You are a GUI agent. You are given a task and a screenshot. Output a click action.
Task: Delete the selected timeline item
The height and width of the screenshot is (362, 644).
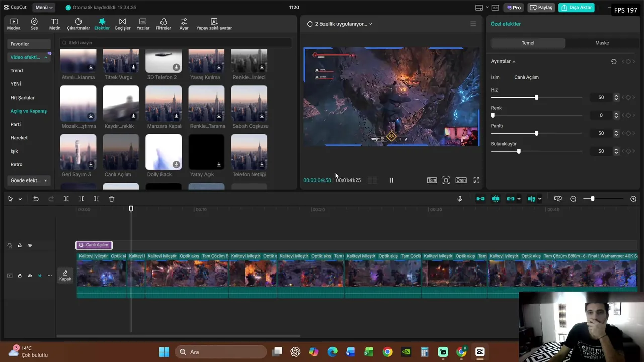tap(112, 199)
